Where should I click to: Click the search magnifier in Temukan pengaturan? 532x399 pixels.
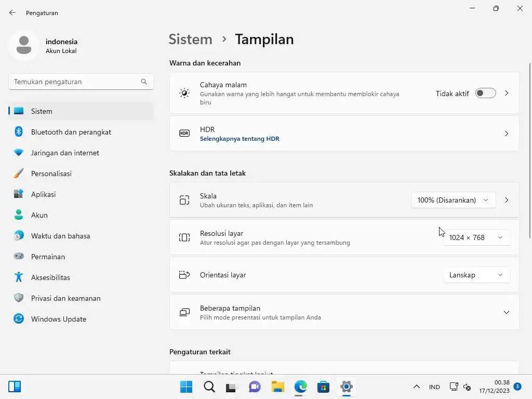(144, 82)
